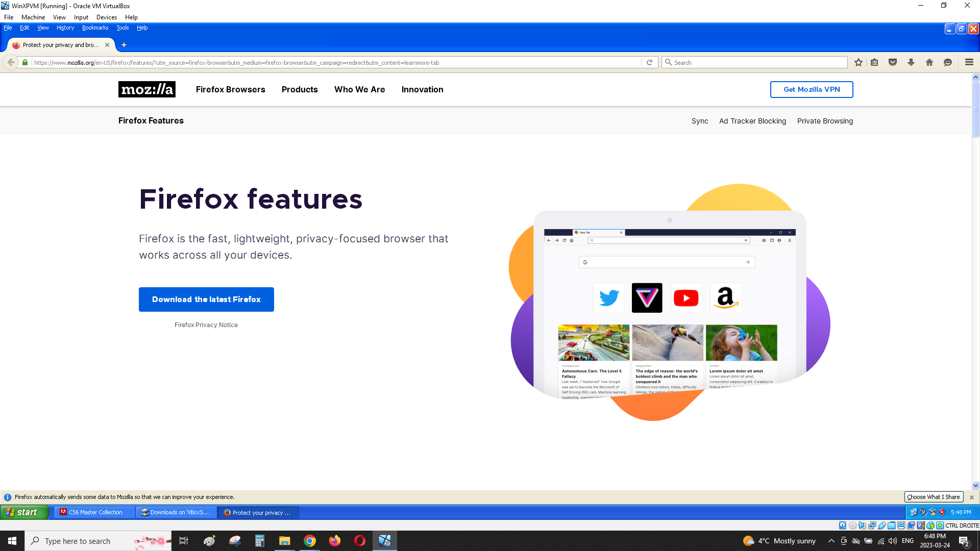Click the page reload button

(650, 62)
